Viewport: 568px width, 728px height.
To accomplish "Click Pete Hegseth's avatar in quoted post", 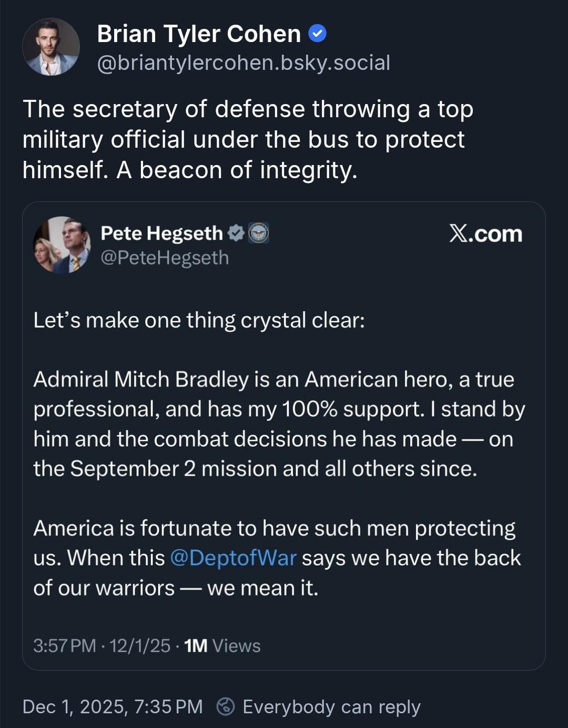I will coord(62,245).
